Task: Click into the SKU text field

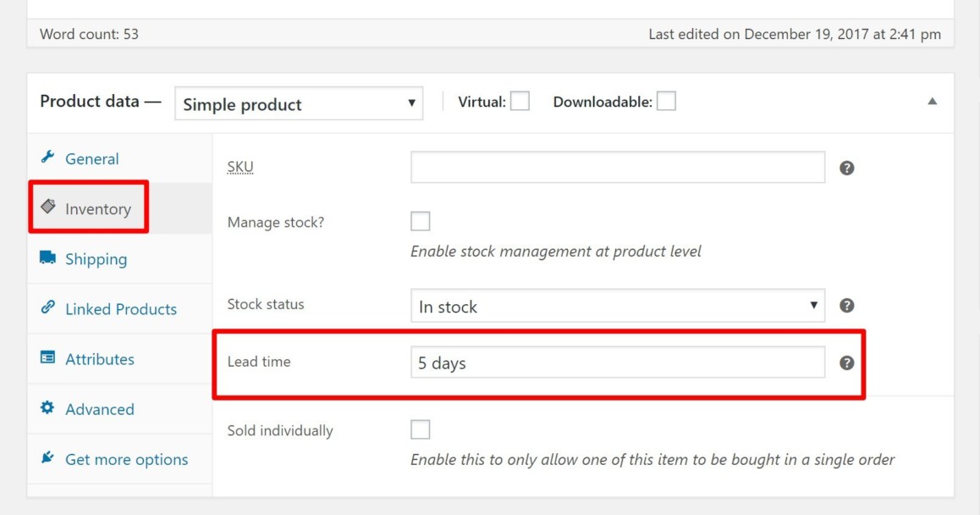Action: click(618, 167)
